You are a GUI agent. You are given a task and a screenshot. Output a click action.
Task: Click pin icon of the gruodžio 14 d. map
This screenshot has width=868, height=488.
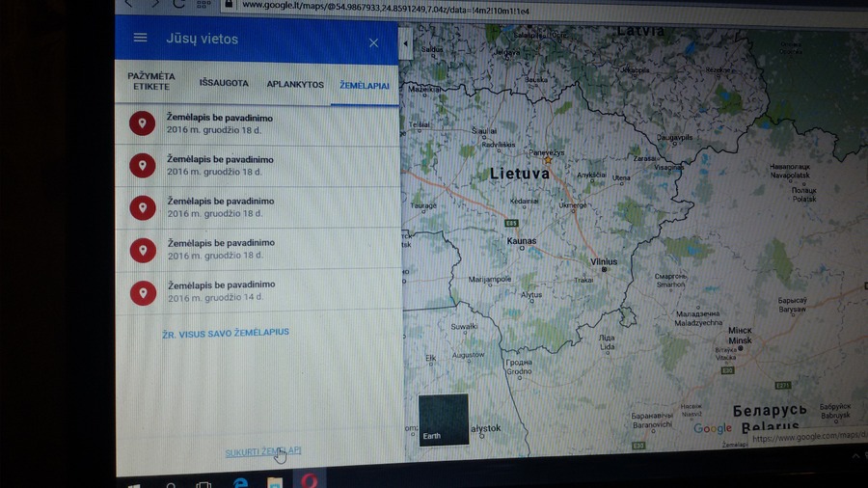pyautogui.click(x=143, y=293)
